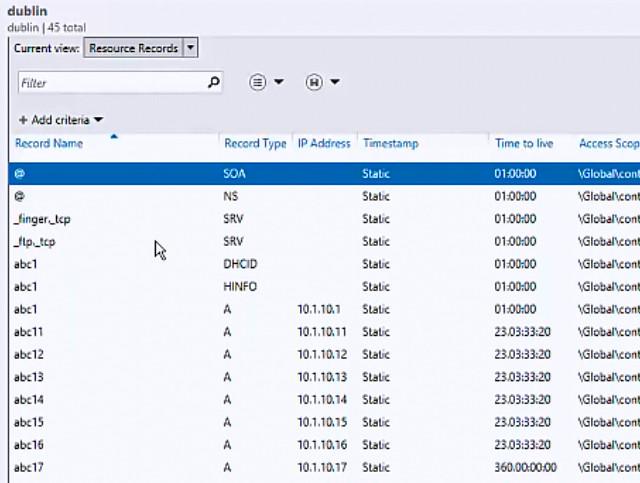Sort by Record Type column header
Screen dimensions: 640x483
(255, 144)
